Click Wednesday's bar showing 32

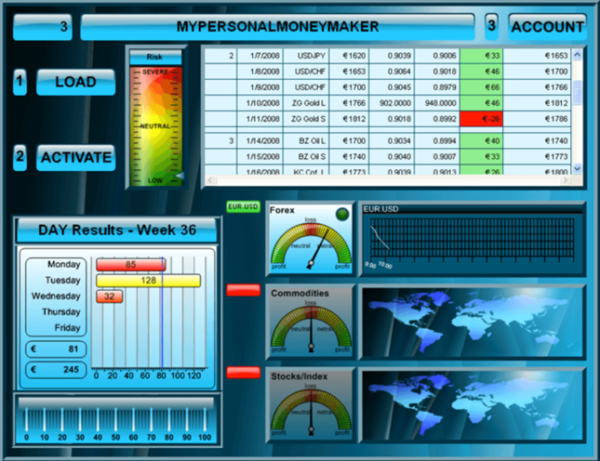[109, 296]
